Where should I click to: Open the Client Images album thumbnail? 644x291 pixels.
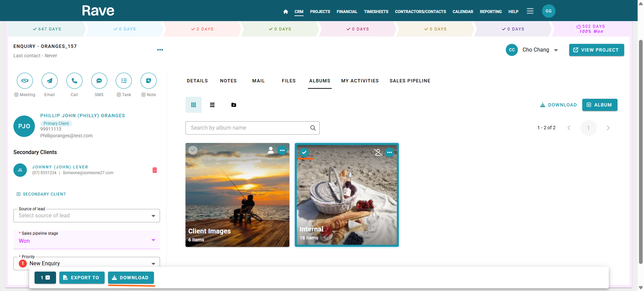tap(237, 195)
